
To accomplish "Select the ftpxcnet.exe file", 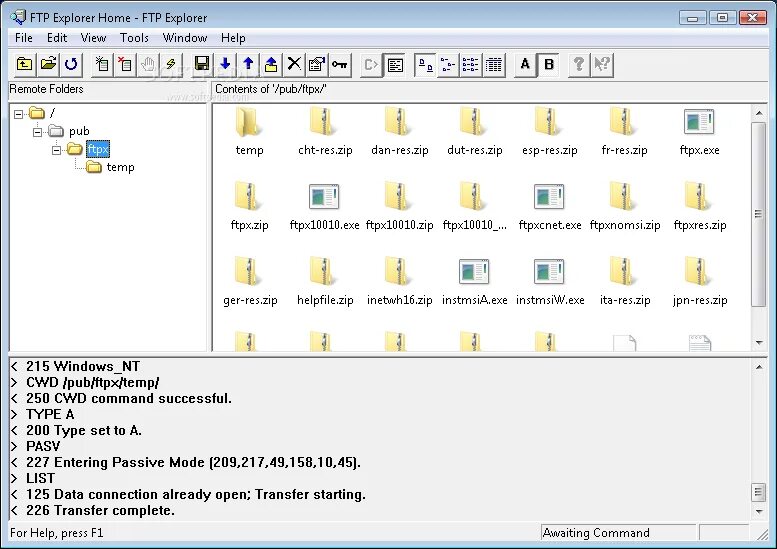I will point(550,207).
